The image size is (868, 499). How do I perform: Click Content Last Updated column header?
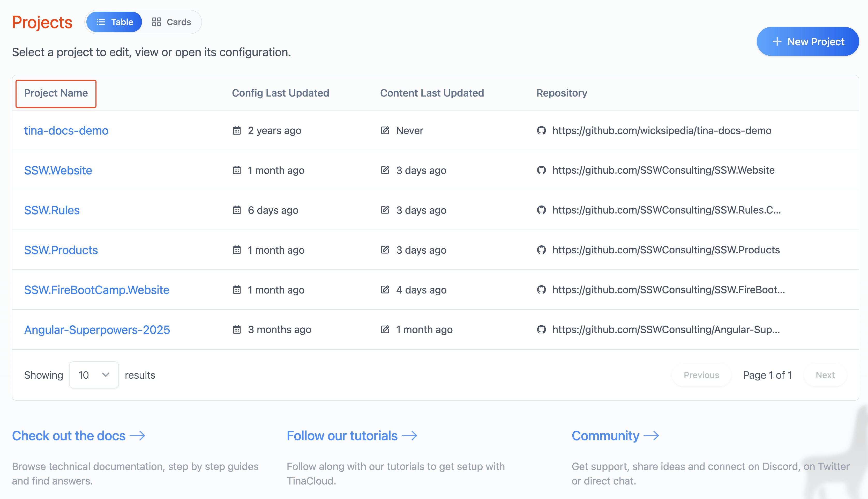coord(432,93)
